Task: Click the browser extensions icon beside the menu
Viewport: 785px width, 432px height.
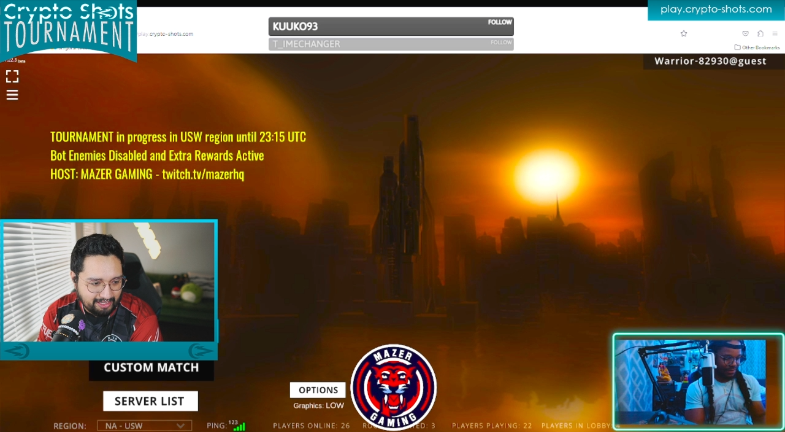Action: click(x=760, y=34)
